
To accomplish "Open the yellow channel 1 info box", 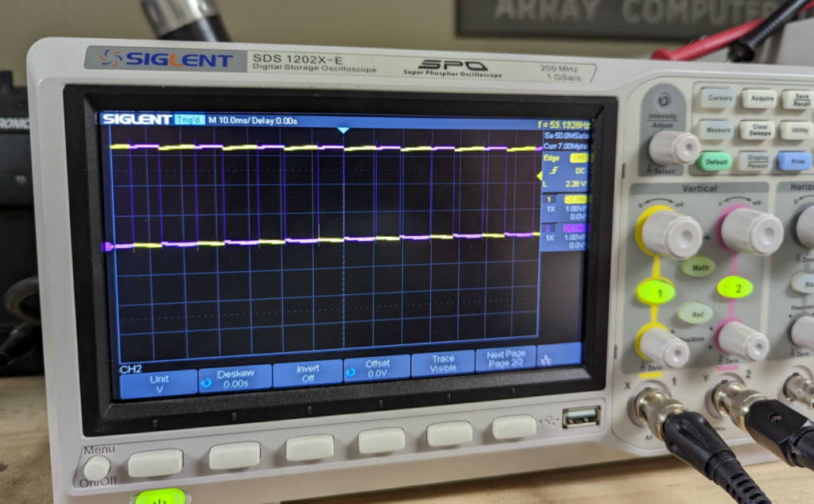I will tap(565, 207).
